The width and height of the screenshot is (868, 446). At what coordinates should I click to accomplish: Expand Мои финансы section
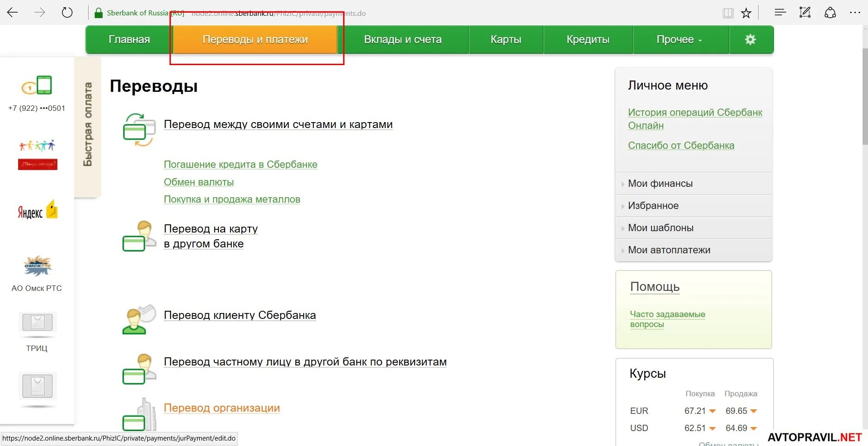[693, 184]
